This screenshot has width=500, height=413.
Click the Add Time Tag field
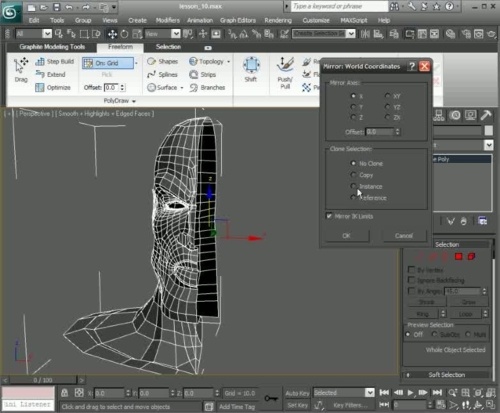point(237,407)
